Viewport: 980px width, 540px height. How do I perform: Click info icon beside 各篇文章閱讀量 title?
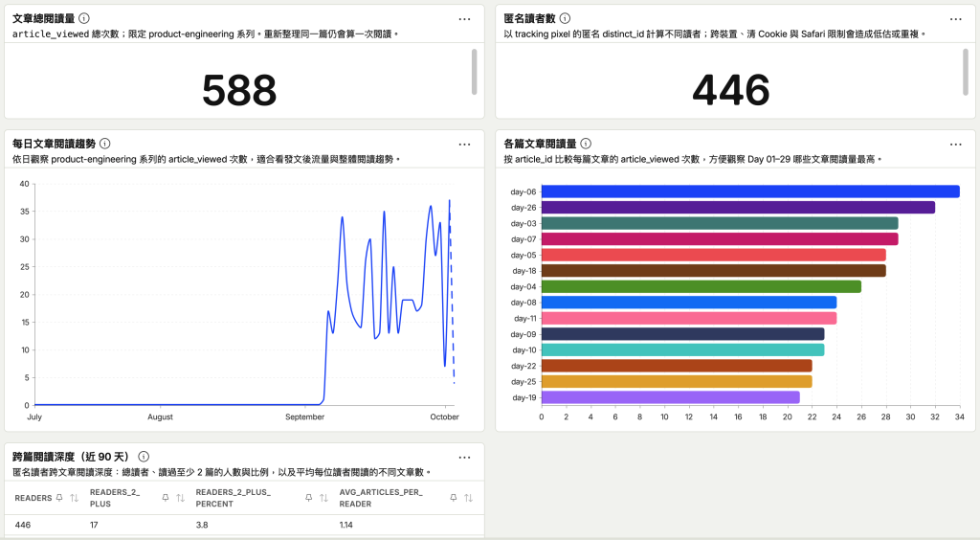[x=586, y=144]
